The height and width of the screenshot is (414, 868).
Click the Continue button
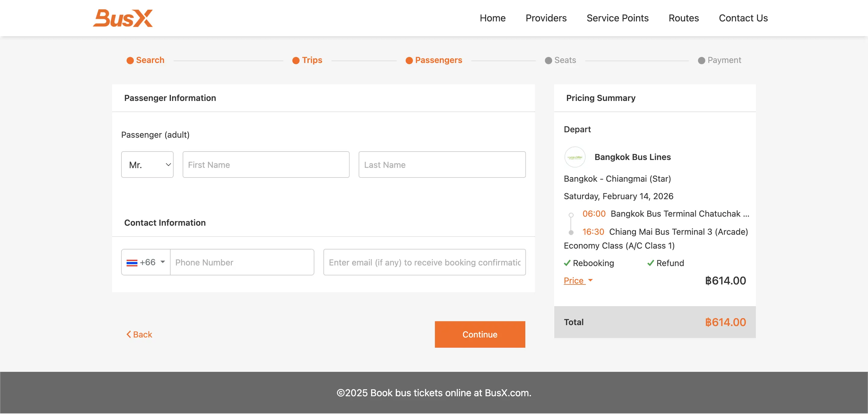(480, 334)
